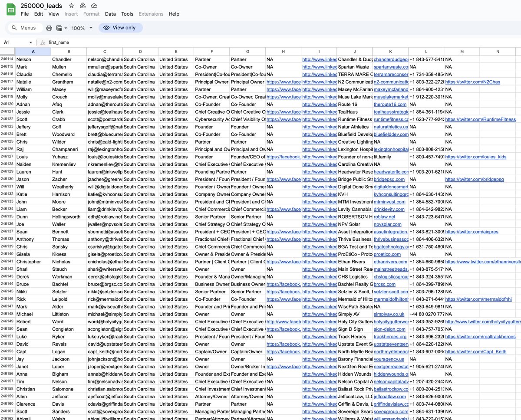Screen dimensions: 521x420
Task: Open the youragency.us website link
Action: tap(389, 359)
